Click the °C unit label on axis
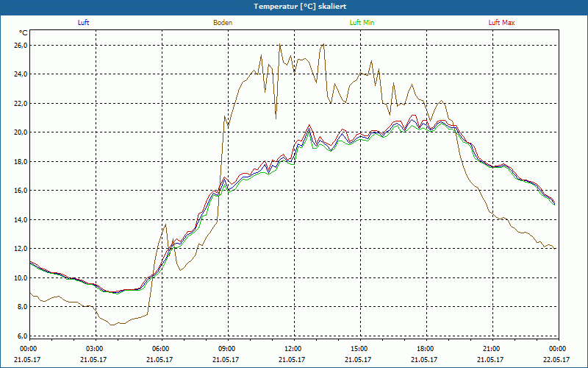Screen dimensions: 588x368 click(x=24, y=33)
